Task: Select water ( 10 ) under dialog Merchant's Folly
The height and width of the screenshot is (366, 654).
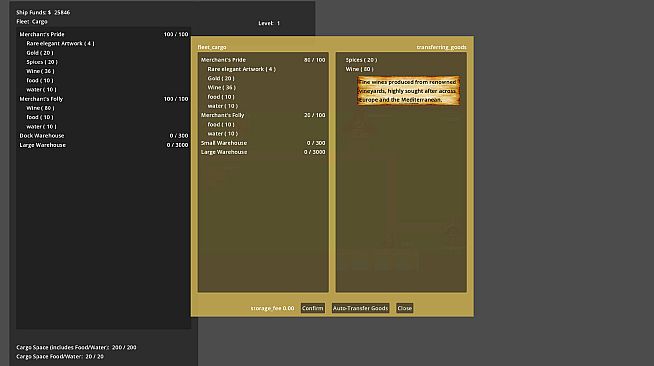Action: (x=223, y=133)
